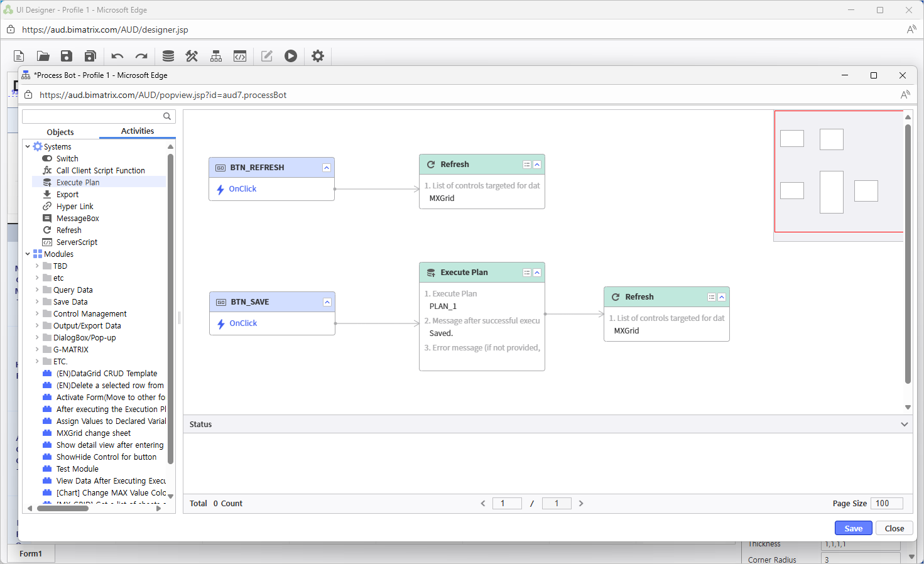The image size is (924, 564).
Task: Expand the Query Data module folder
Action: pos(38,290)
